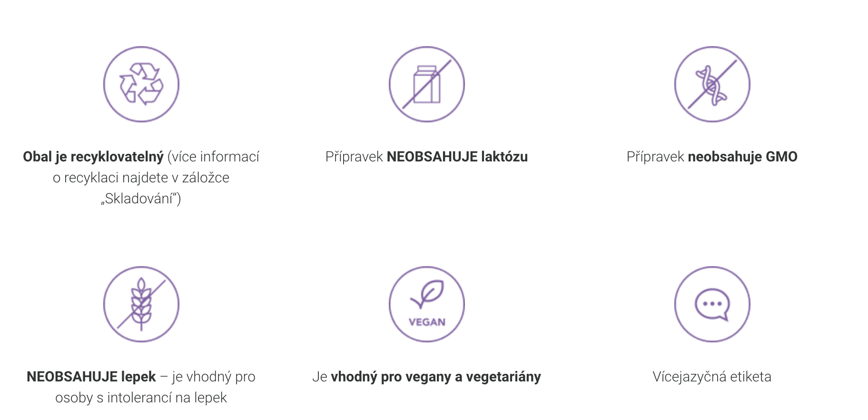Image resolution: width=868 pixels, height=420 pixels.
Task: Click the crossed-out wheat ear icon
Action: (x=141, y=304)
